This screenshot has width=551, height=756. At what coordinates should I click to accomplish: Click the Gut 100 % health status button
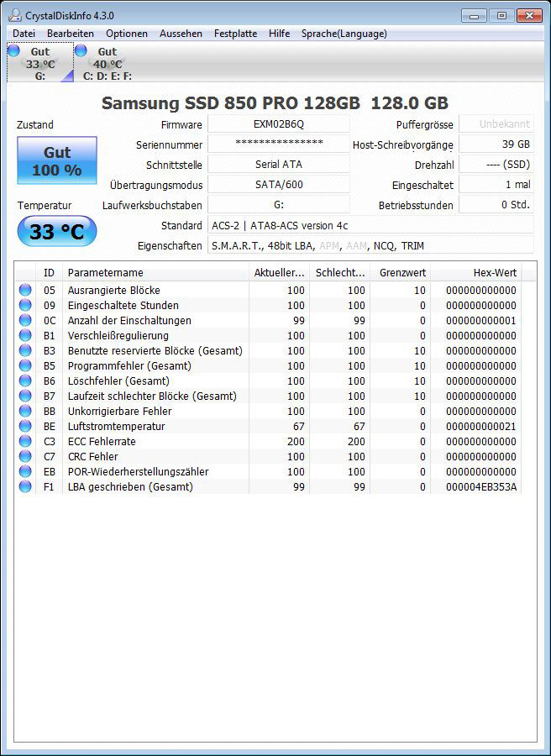tap(57, 160)
